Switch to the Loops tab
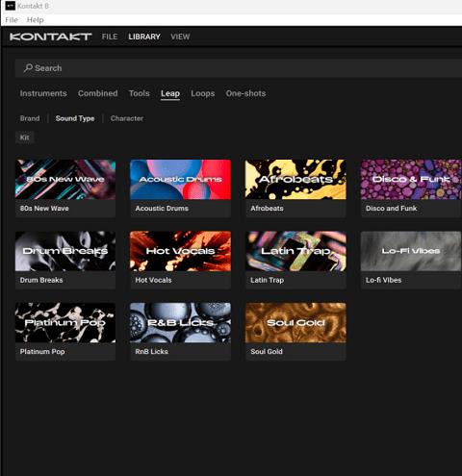Screen dimensions: 462x476 click(203, 93)
